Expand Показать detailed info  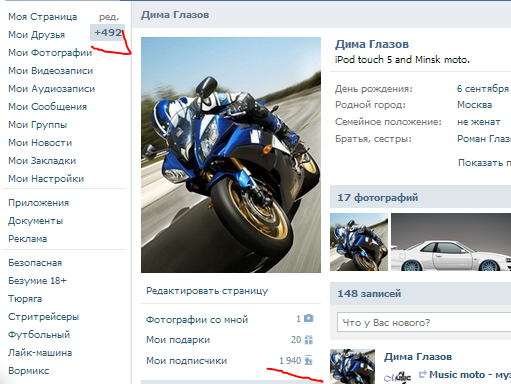(484, 163)
